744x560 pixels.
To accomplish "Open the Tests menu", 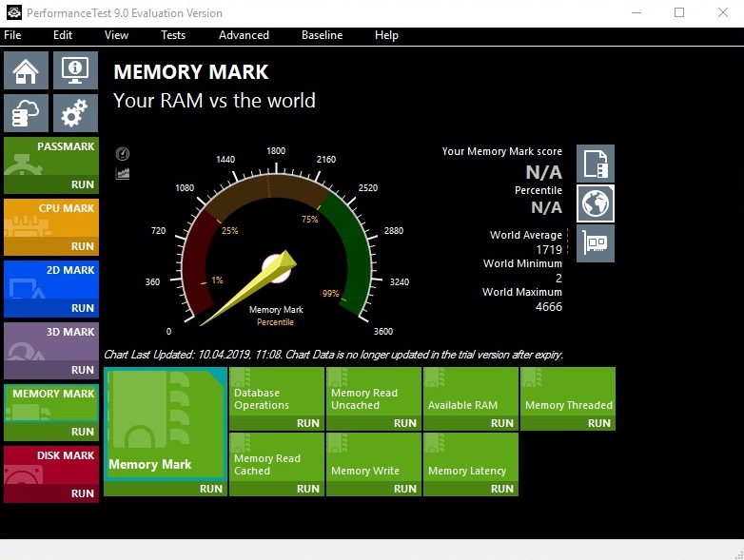I will pyautogui.click(x=173, y=35).
